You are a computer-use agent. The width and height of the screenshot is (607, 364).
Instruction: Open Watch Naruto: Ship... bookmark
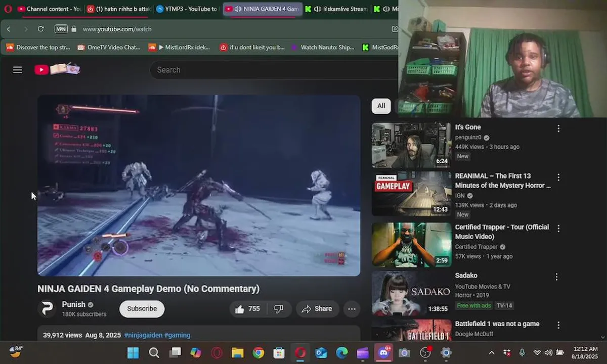coord(322,47)
